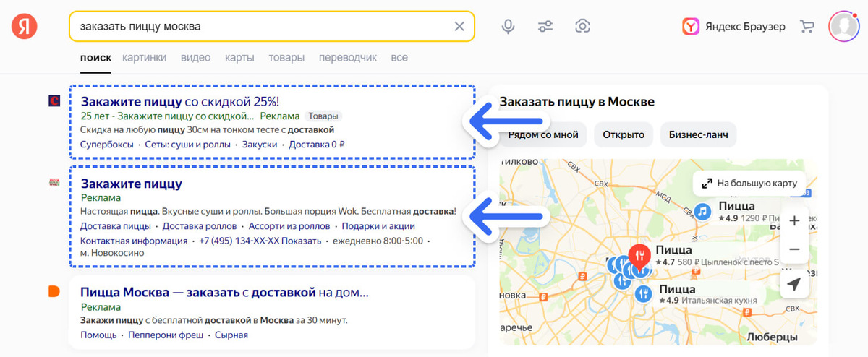Click Заказать пиццу в Москве heading
The image size is (868, 357).
click(x=577, y=102)
